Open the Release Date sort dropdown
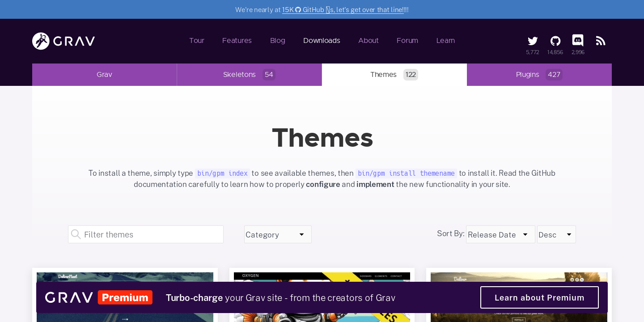644x322 pixels. [x=500, y=234]
